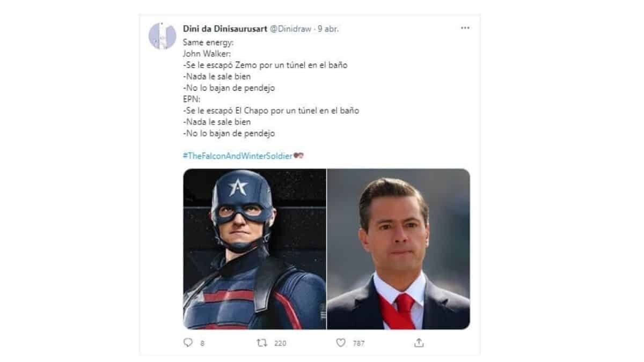Click the like count showing 787
Image resolution: width=644 pixels, height=362 pixels.
[358, 343]
